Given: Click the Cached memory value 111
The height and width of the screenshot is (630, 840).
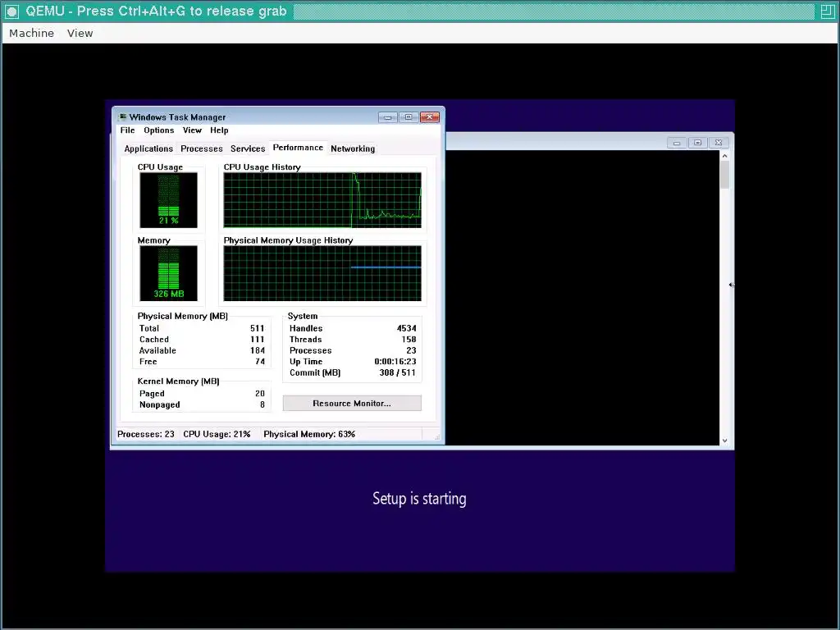Looking at the screenshot, I should click(x=257, y=339).
